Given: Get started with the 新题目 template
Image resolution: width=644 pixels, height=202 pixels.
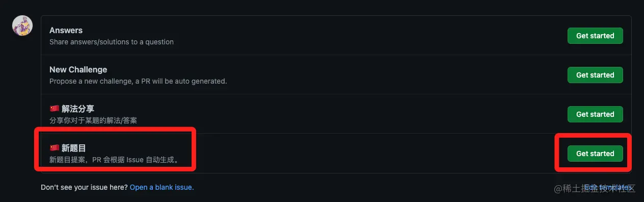Looking at the screenshot, I should pyautogui.click(x=595, y=154).
